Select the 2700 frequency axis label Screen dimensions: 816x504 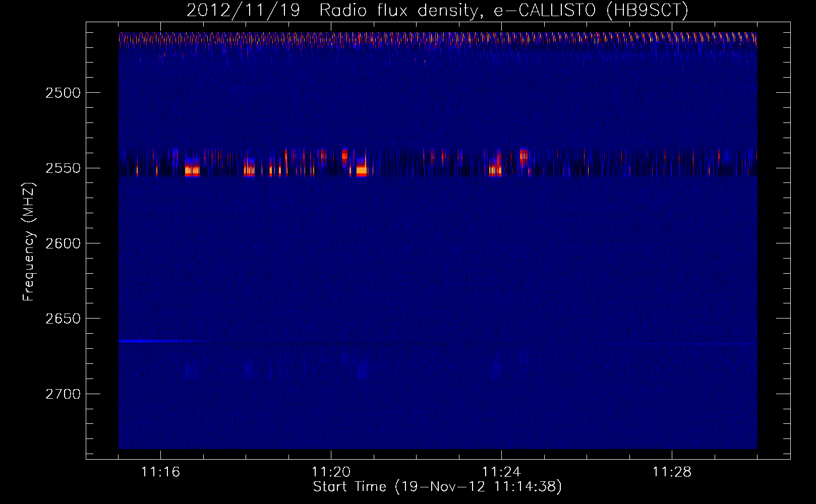(x=63, y=394)
